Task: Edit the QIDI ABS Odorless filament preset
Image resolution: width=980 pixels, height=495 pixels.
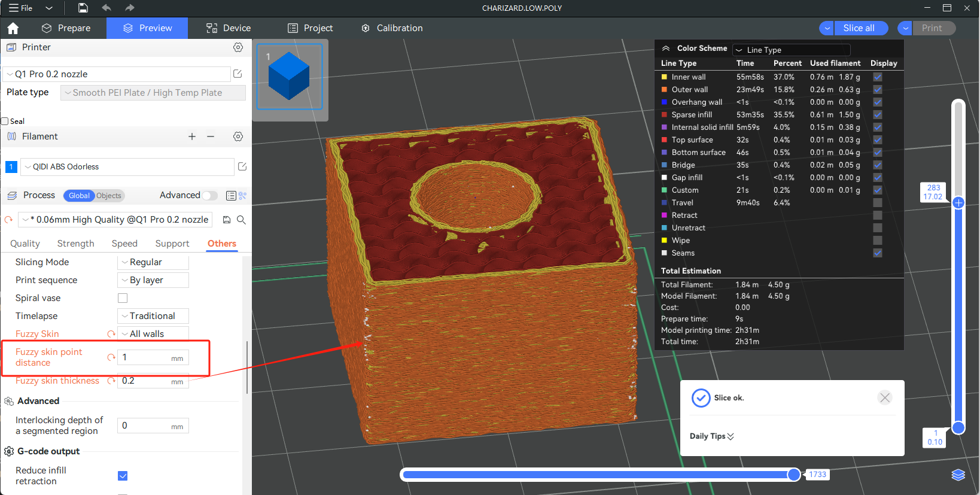Action: (242, 166)
